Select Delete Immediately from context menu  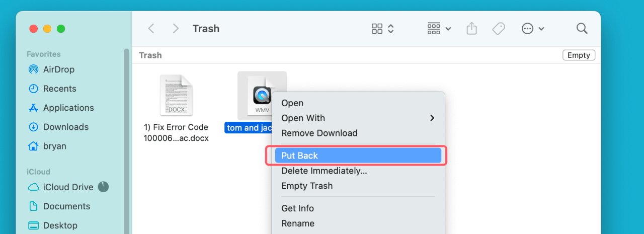point(324,171)
